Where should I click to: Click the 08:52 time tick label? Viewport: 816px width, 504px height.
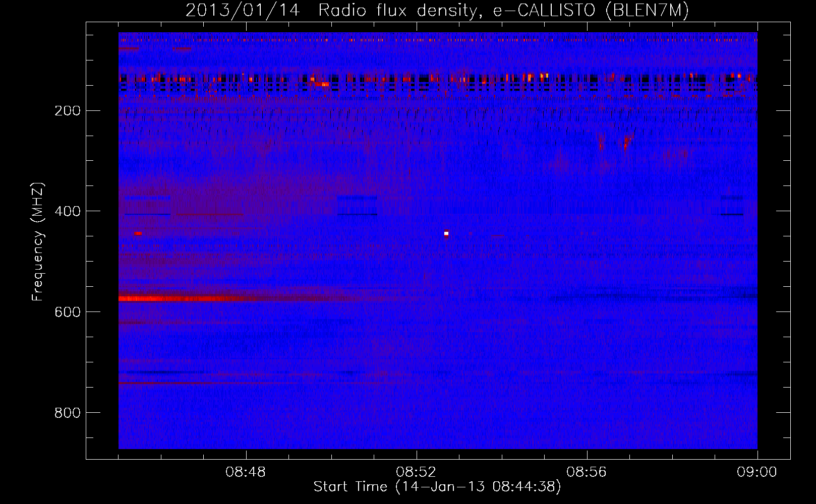[416, 472]
